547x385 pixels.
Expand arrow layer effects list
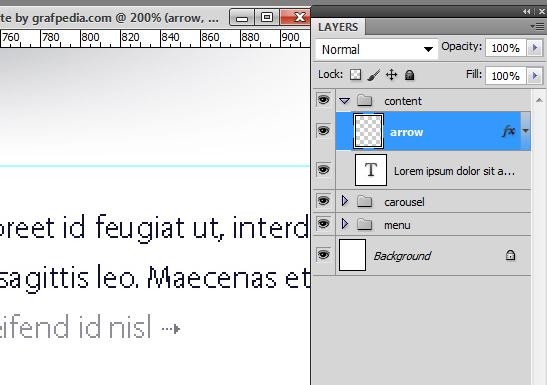pyautogui.click(x=526, y=131)
